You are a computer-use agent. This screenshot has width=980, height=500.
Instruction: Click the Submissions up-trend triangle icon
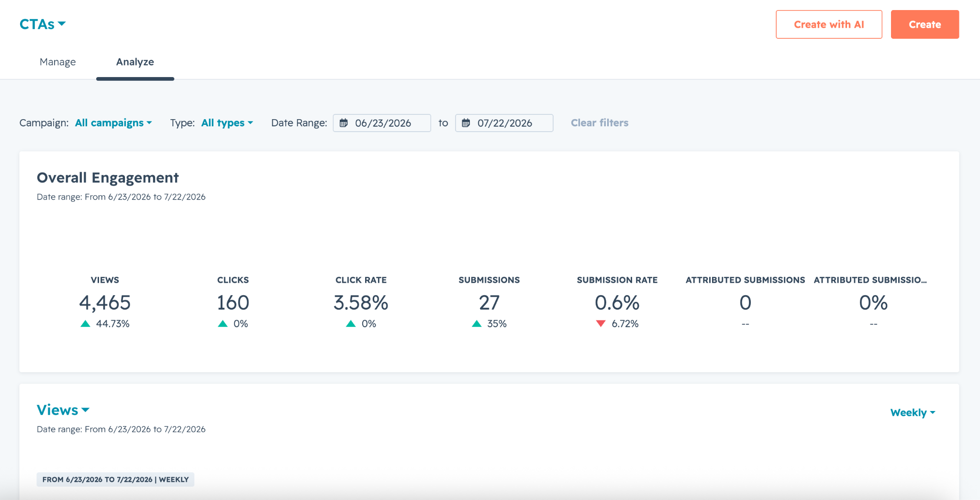click(x=477, y=324)
